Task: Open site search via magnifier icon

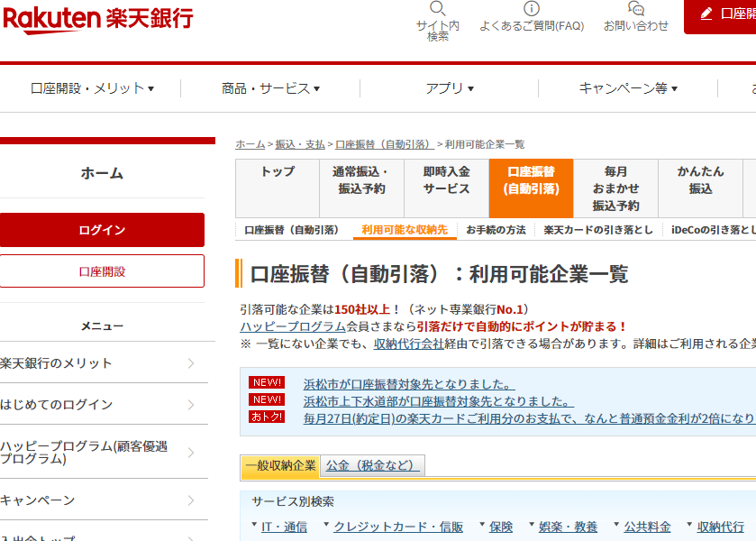Action: (x=437, y=8)
